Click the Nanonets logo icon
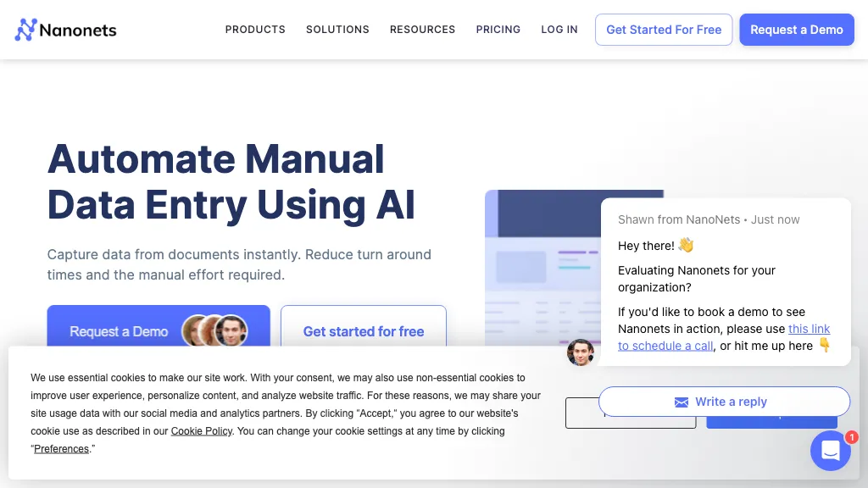The image size is (868, 488). [x=26, y=30]
